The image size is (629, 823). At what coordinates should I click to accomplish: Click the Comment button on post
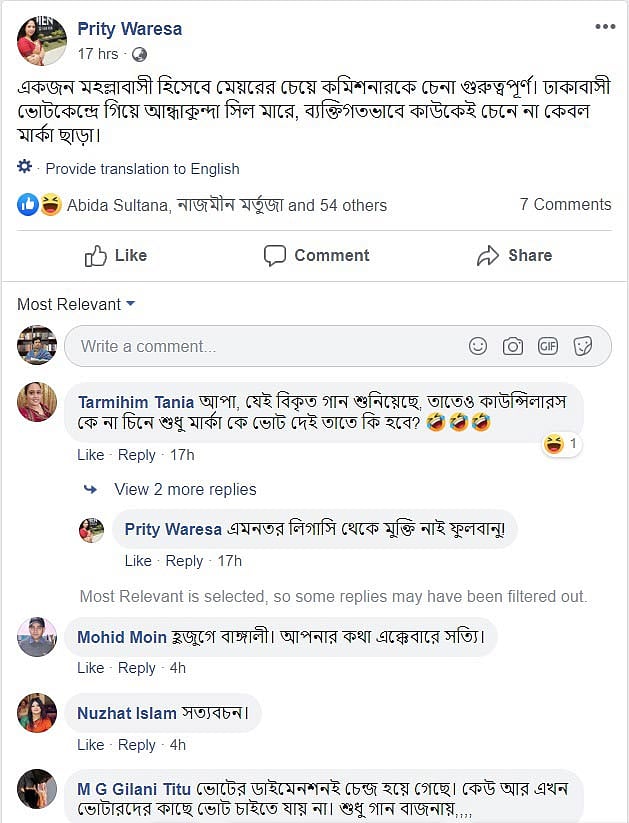pyautogui.click(x=316, y=256)
